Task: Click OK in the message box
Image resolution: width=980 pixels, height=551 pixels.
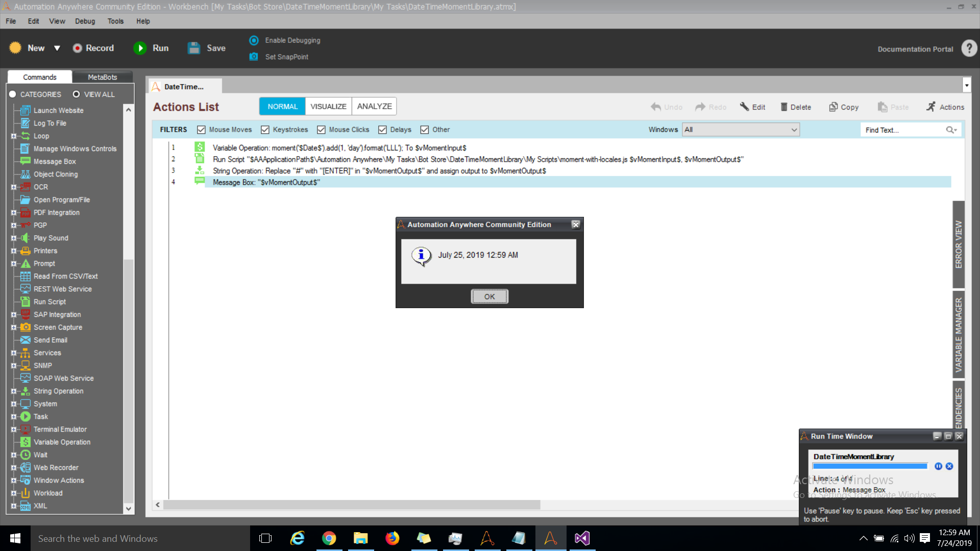Action: 489,296
